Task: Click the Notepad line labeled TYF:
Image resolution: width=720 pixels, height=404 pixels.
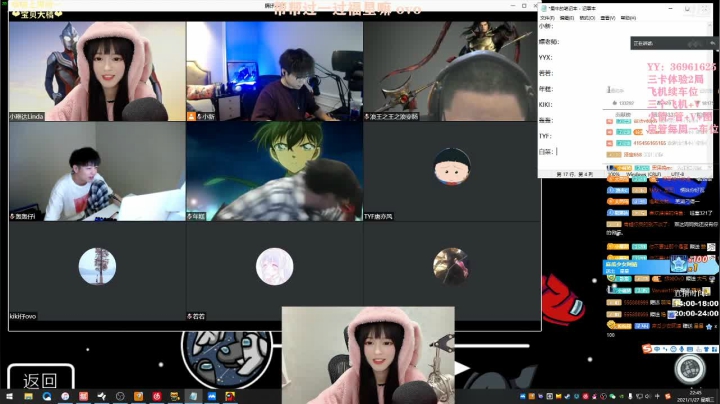Action: (x=545, y=136)
